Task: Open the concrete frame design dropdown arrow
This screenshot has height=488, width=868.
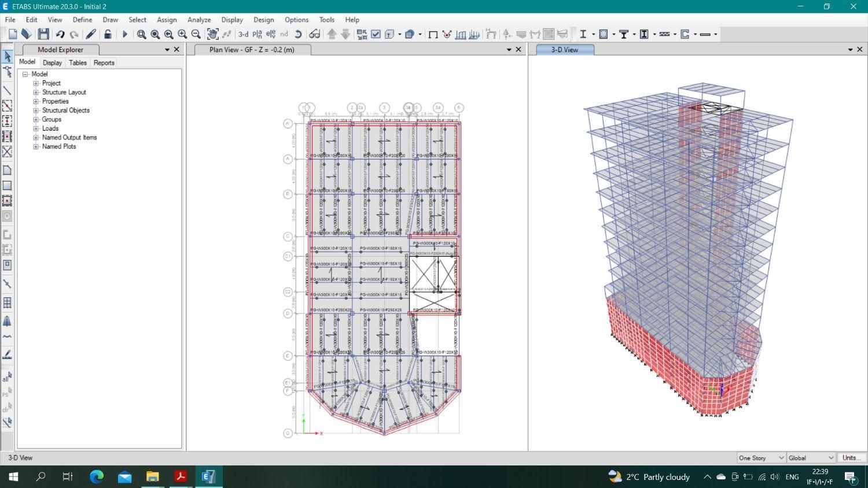Action: 613,35
